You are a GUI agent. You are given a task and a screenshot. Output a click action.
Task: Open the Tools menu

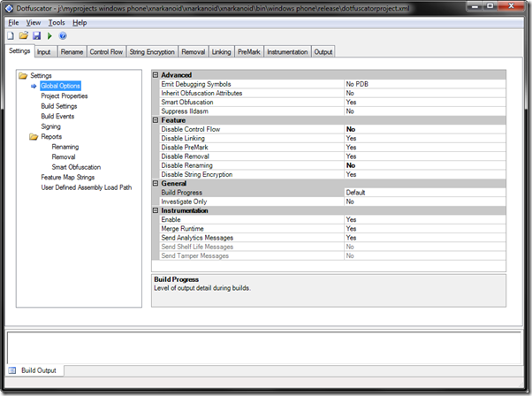pos(57,23)
